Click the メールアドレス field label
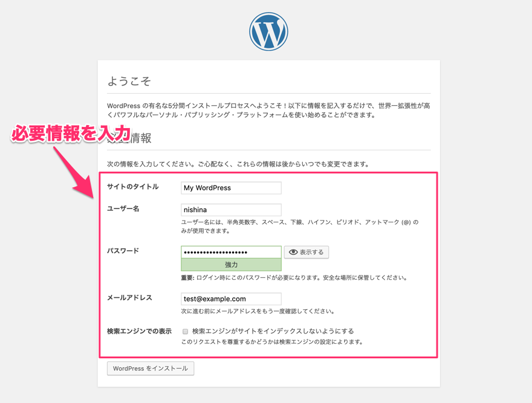Screen dimensions: 532x403 tap(129, 297)
